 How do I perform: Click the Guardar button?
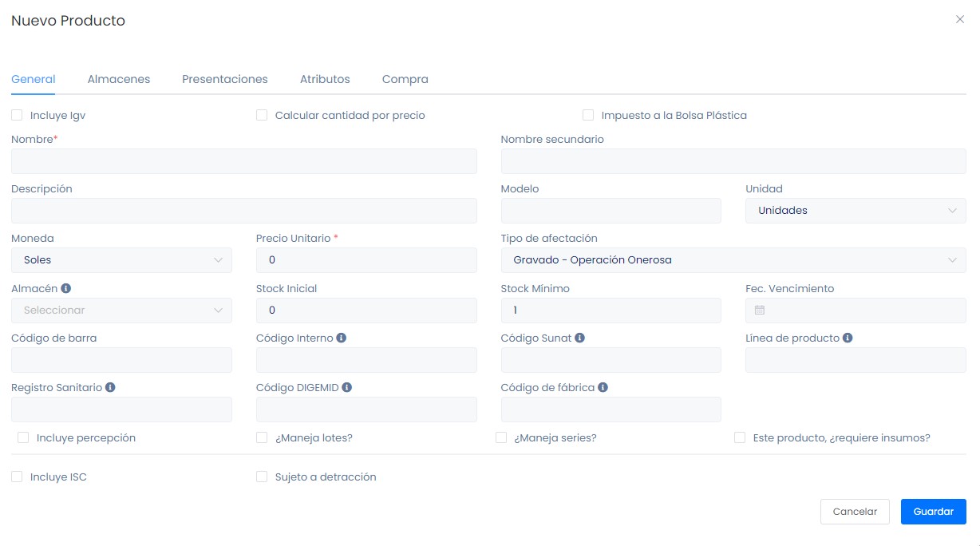933,512
